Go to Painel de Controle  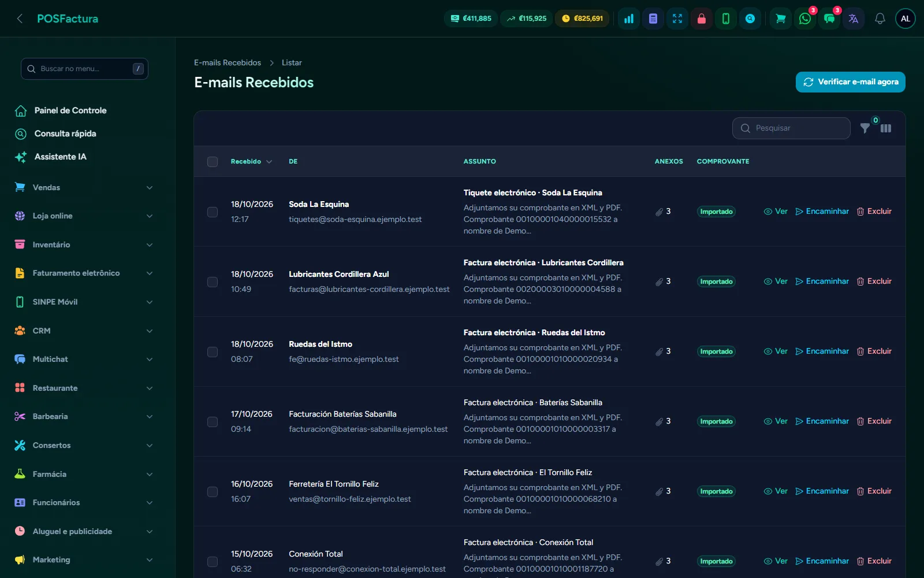pos(70,110)
